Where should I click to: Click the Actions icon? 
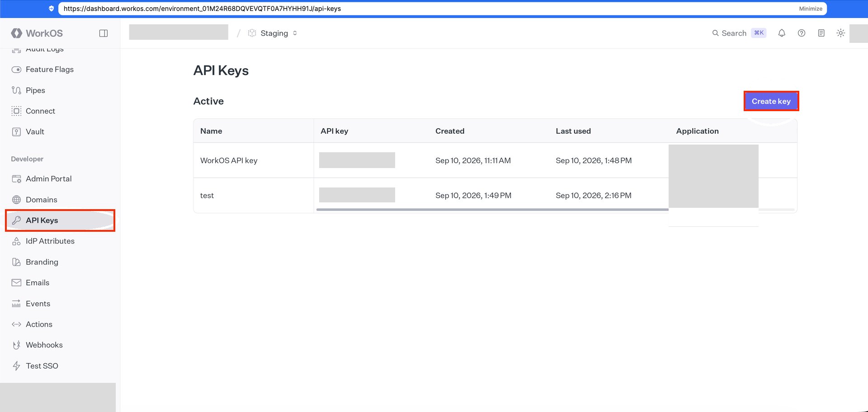click(16, 324)
